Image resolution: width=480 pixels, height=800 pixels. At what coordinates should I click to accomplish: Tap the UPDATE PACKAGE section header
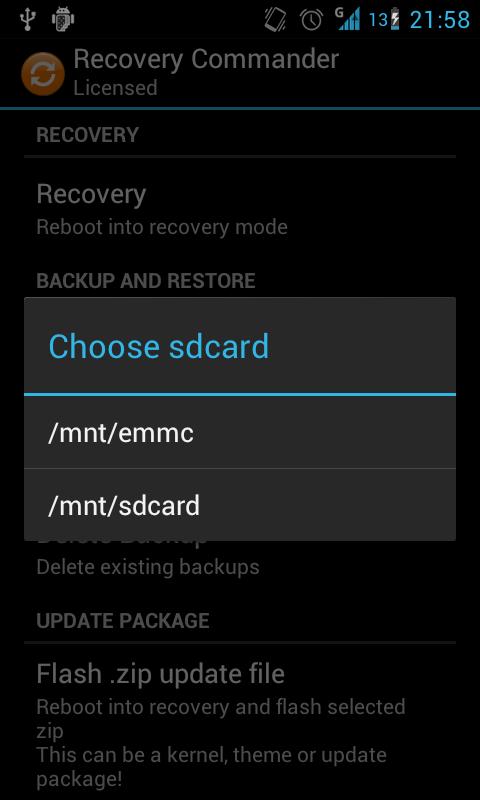coord(123,620)
